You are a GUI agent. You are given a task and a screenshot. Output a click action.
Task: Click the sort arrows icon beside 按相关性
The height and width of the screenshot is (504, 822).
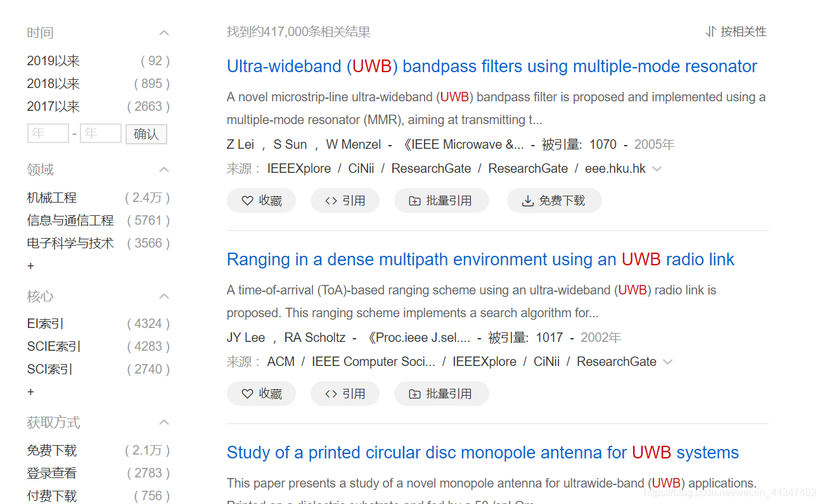pyautogui.click(x=711, y=32)
